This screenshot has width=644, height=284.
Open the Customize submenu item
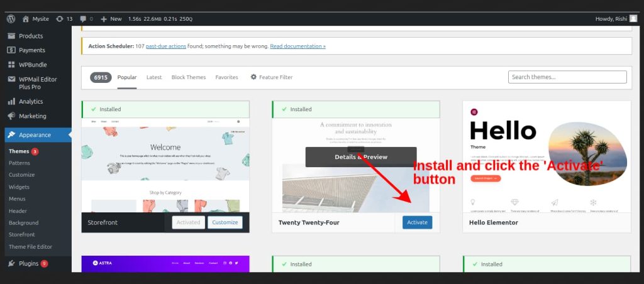(x=22, y=175)
